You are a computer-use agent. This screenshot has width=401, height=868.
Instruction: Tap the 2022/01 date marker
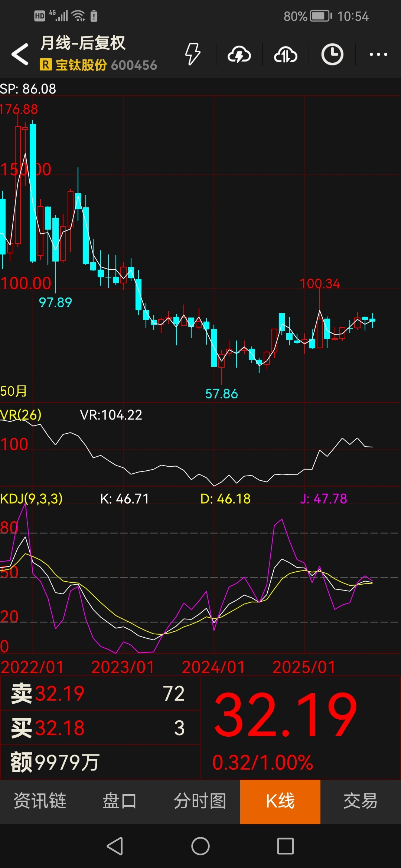click(32, 667)
